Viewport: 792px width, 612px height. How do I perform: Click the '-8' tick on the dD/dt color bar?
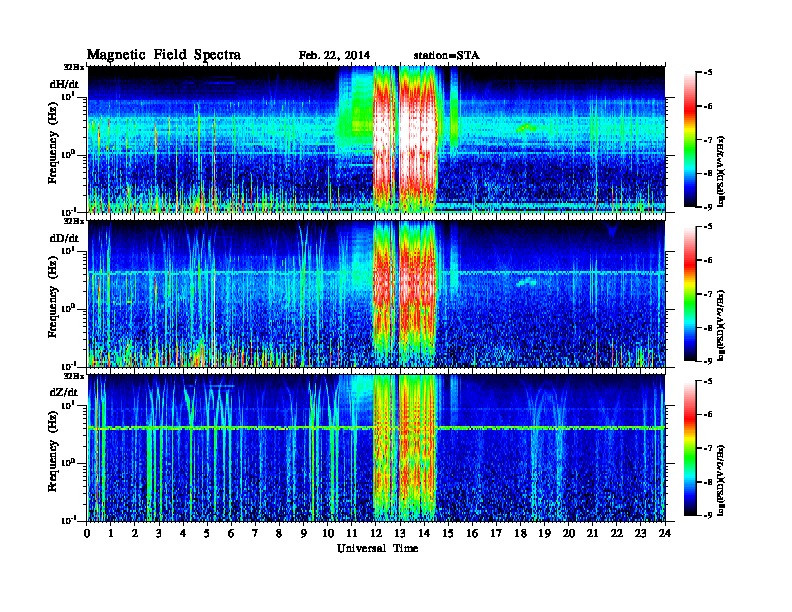click(x=707, y=328)
